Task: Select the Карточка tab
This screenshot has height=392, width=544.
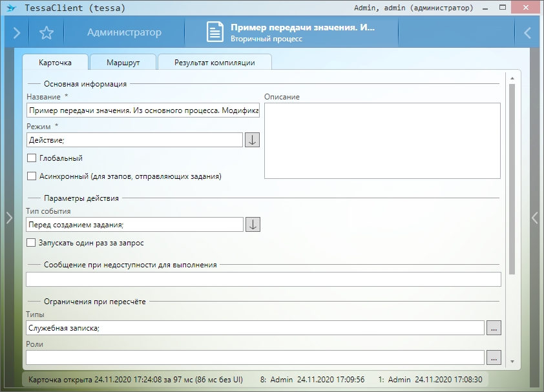Action: coord(55,63)
